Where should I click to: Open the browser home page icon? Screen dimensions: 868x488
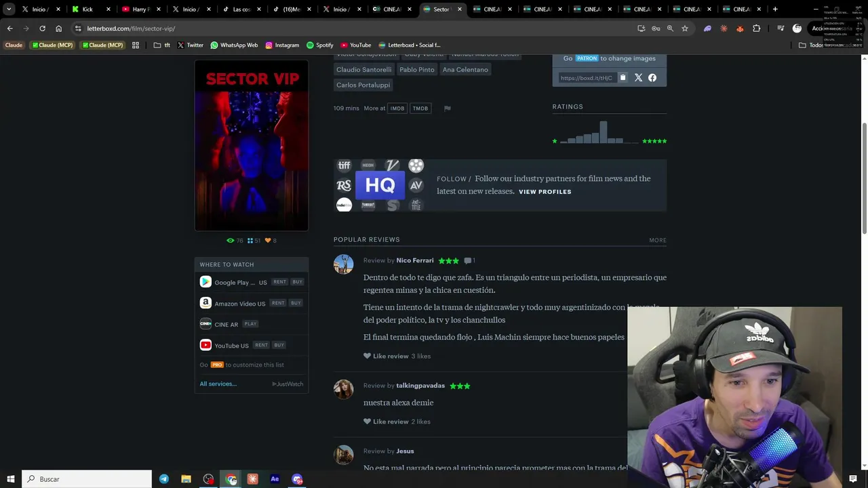pos(58,28)
